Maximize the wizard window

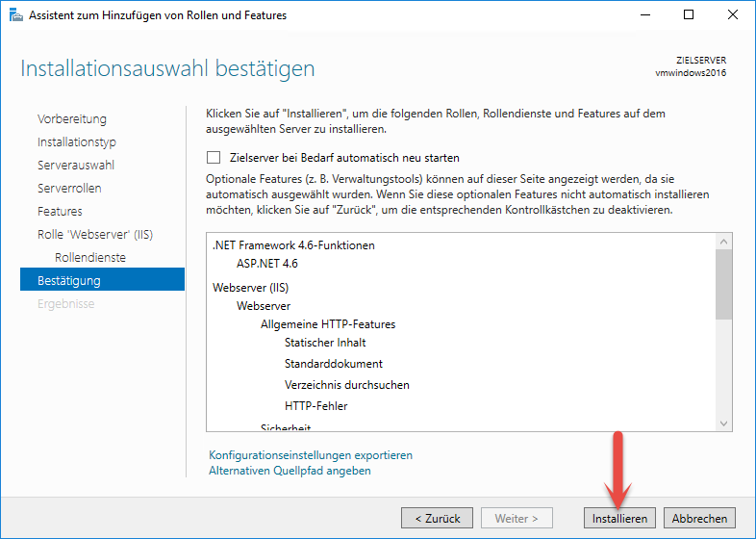[689, 14]
